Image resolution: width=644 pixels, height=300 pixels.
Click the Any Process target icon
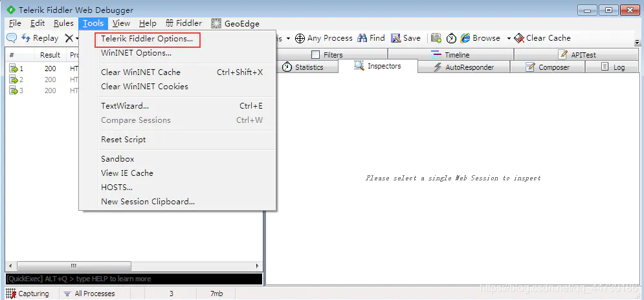(300, 38)
